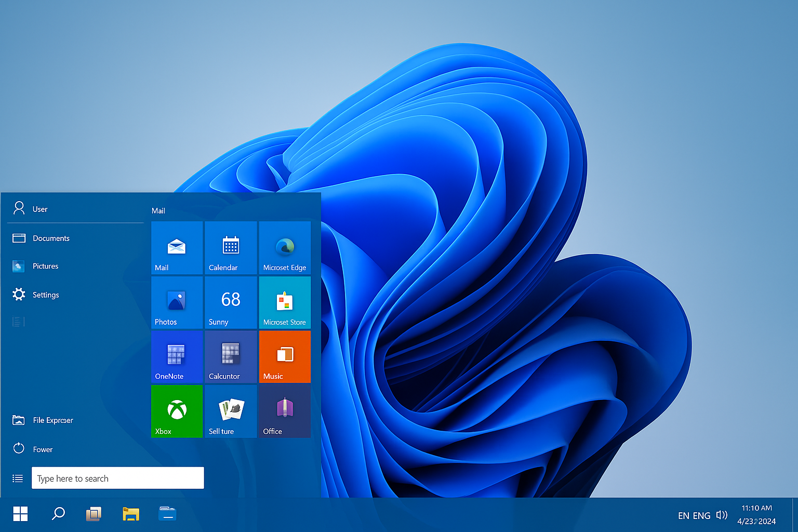Launch the Calendar app

[x=231, y=248]
